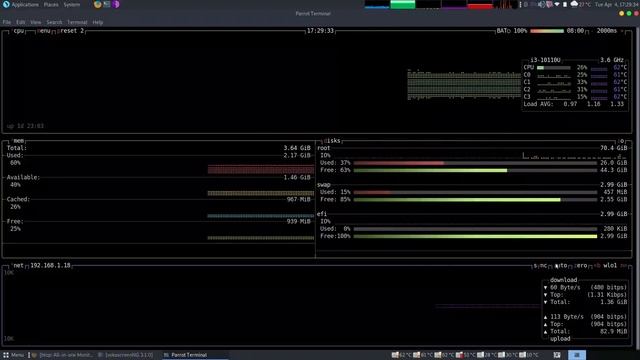Toggle 'zero' in the net box

[x=581, y=265]
